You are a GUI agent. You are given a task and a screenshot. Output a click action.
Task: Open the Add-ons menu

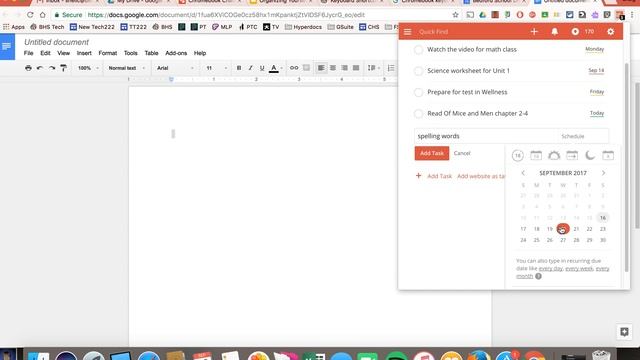click(176, 53)
